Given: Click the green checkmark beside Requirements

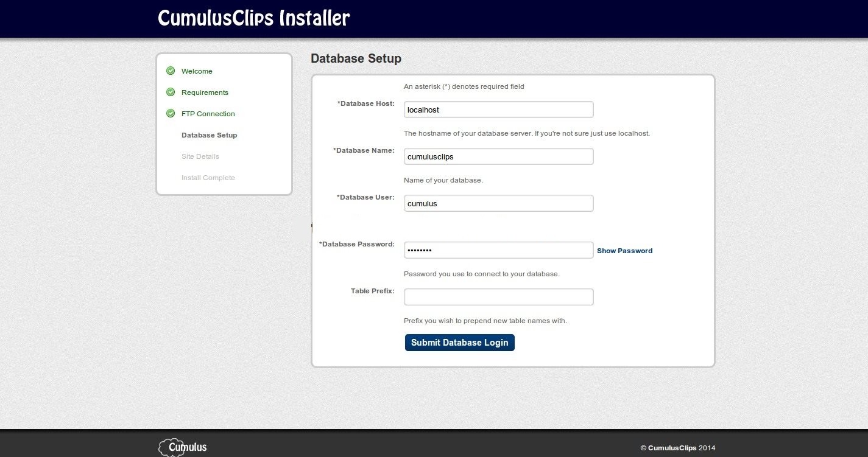Looking at the screenshot, I should tap(171, 92).
